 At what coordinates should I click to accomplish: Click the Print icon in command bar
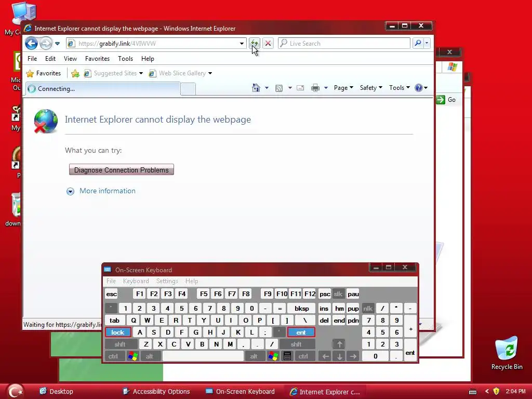click(x=315, y=88)
